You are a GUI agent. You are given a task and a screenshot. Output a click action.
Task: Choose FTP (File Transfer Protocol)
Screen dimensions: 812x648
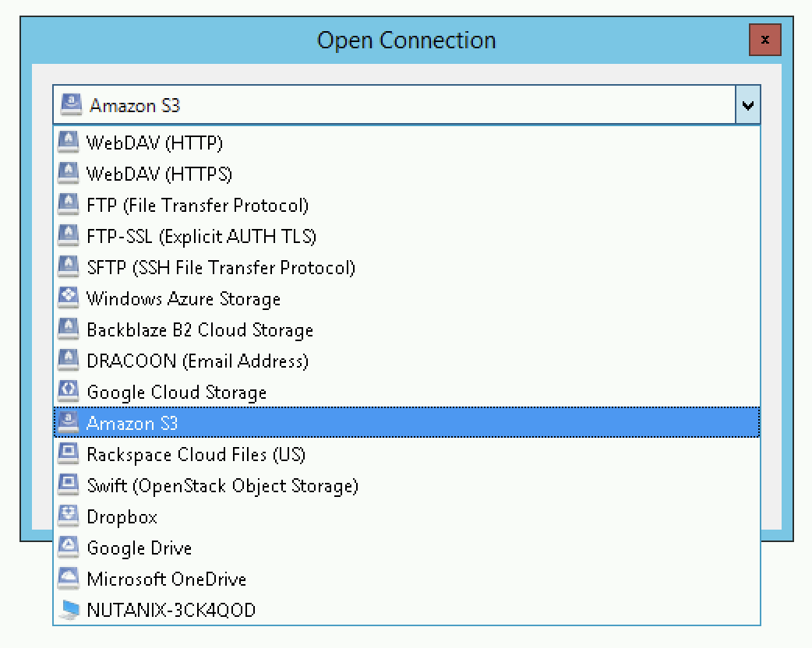pos(407,204)
